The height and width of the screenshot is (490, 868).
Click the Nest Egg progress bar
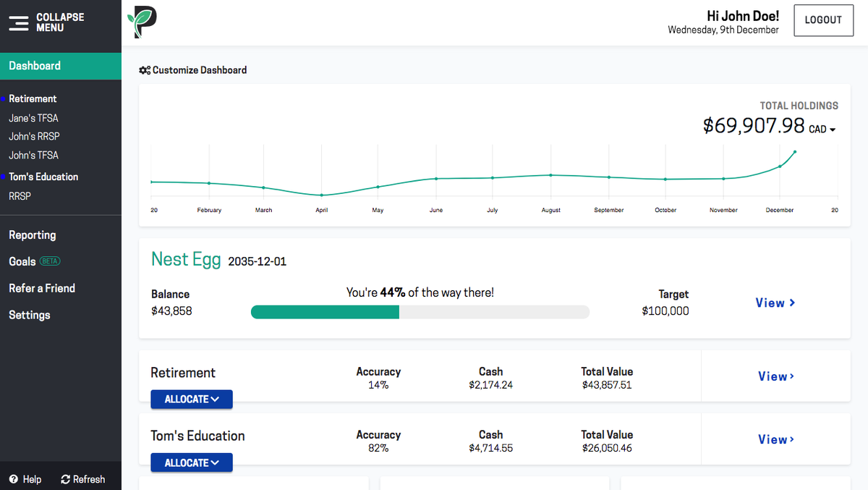coord(420,312)
